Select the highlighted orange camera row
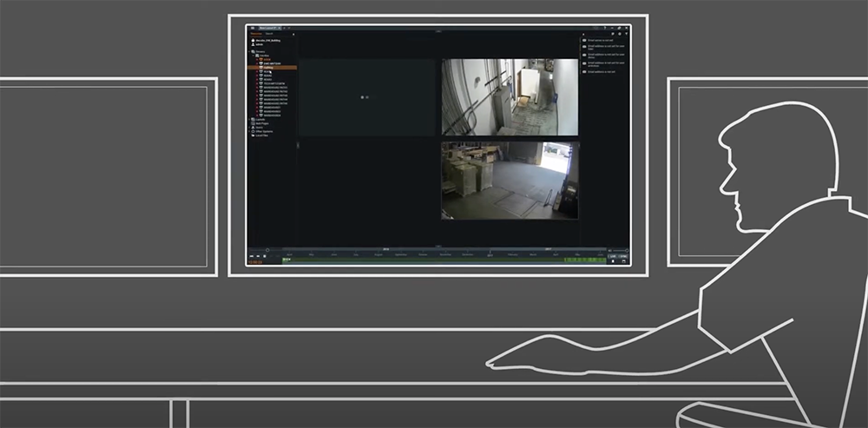This screenshot has width=868, height=428. (x=272, y=68)
